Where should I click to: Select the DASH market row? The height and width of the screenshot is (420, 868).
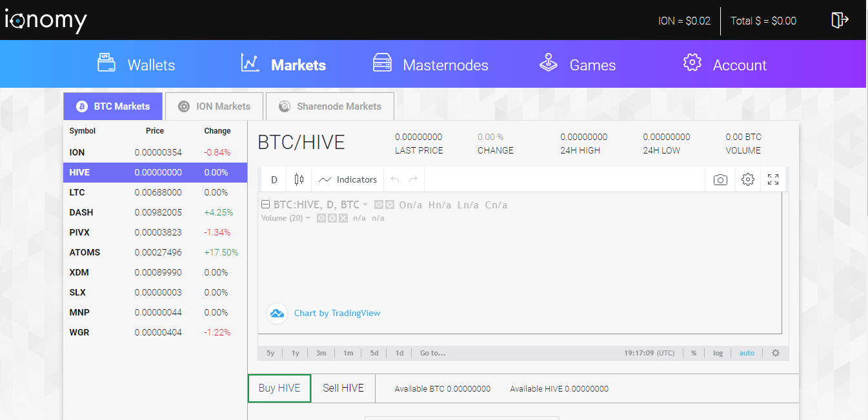tap(155, 212)
